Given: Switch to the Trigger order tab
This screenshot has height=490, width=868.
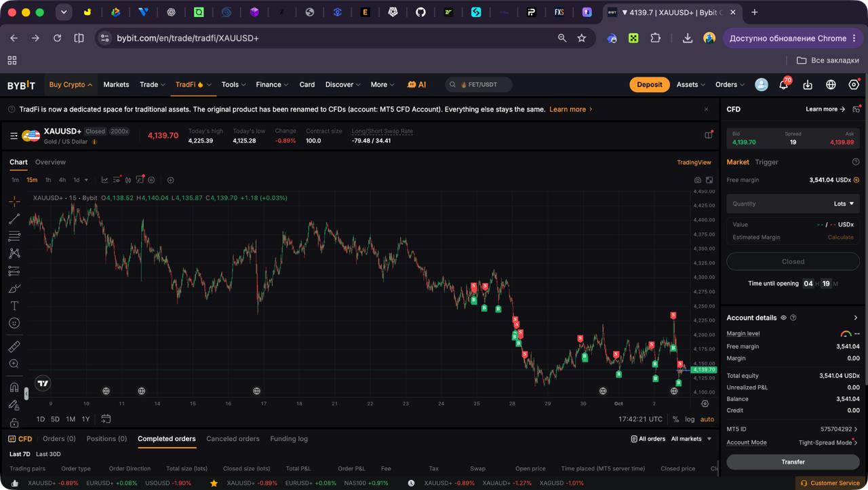Looking at the screenshot, I should pos(767,162).
